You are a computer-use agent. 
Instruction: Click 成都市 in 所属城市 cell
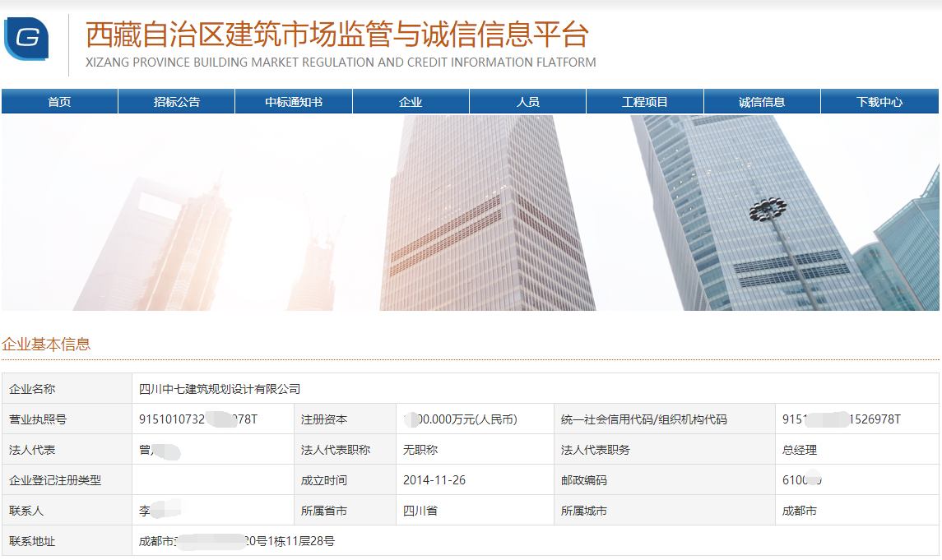[x=800, y=511]
